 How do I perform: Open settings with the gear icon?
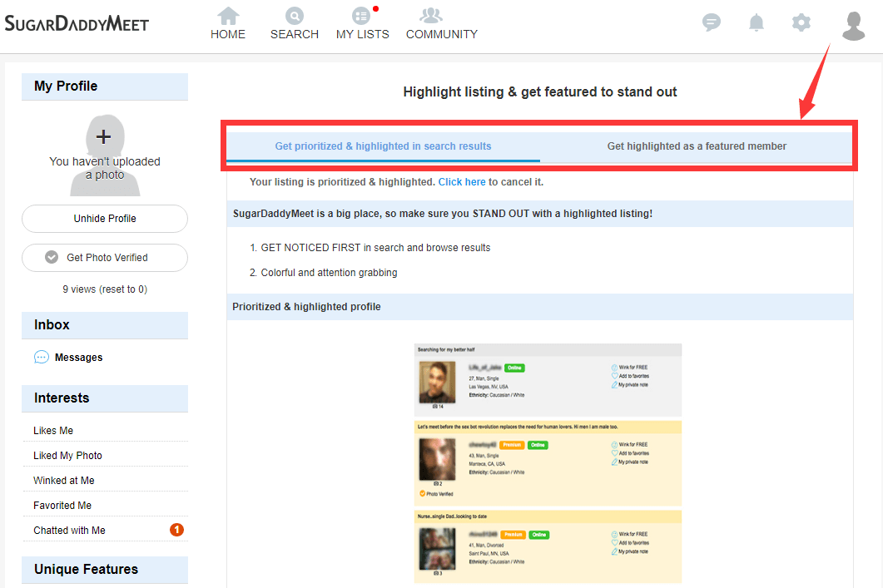pyautogui.click(x=801, y=22)
